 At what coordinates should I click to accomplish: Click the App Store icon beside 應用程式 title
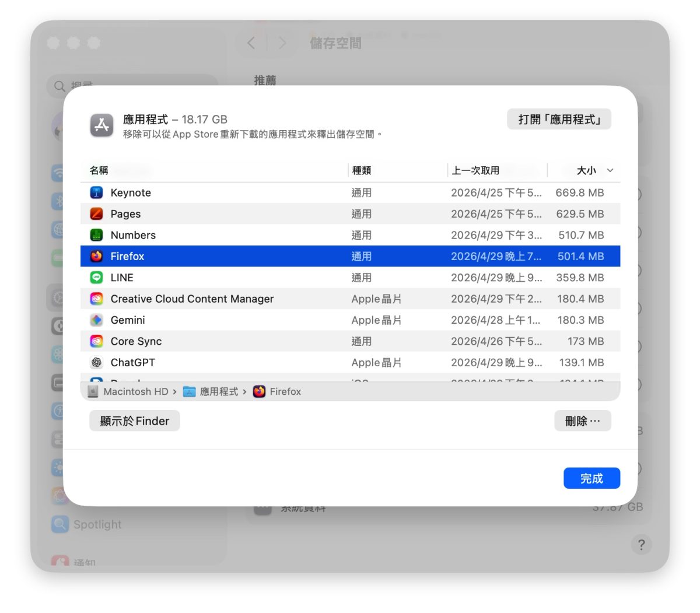coord(102,125)
